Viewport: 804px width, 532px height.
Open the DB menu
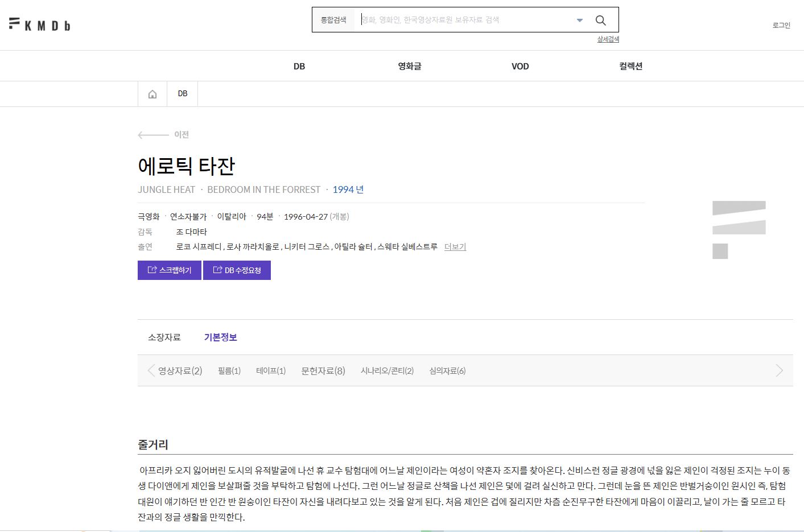pos(299,66)
